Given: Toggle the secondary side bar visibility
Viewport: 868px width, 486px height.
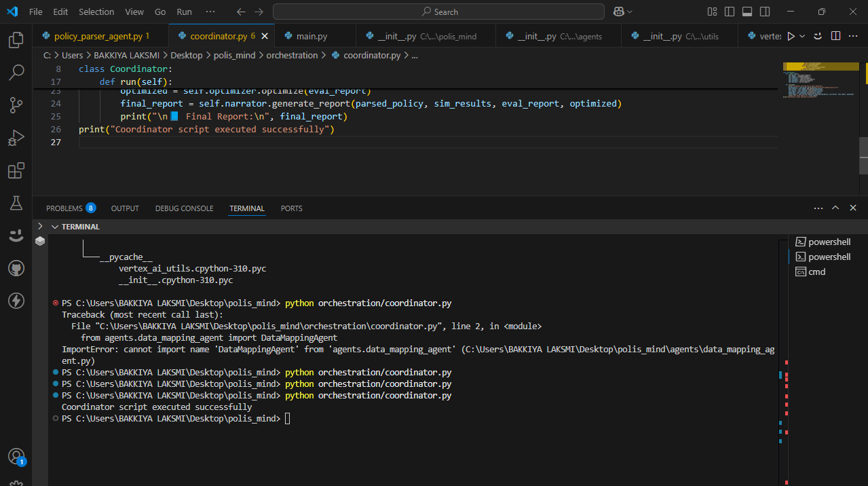Looking at the screenshot, I should pos(765,12).
